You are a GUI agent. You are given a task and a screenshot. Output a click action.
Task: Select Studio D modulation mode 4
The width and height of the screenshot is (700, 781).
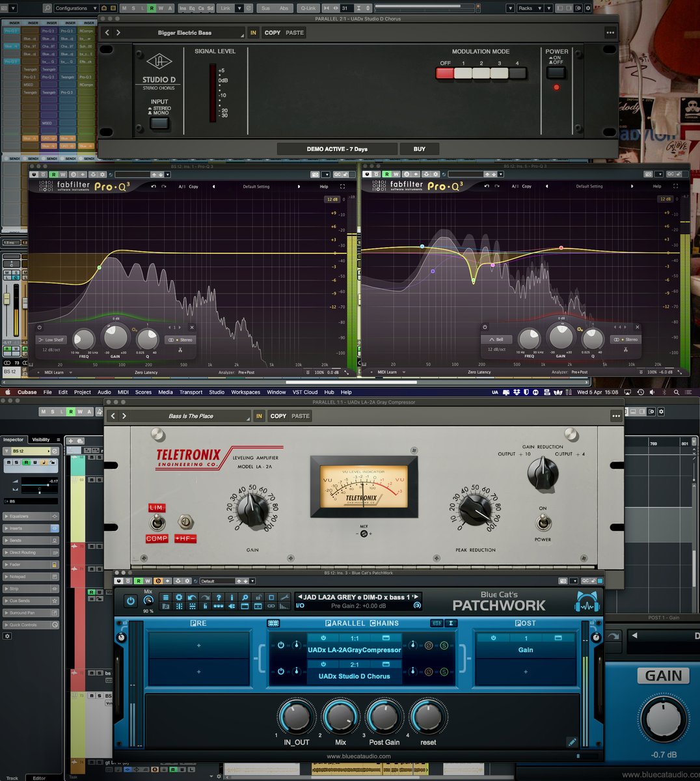(x=518, y=73)
